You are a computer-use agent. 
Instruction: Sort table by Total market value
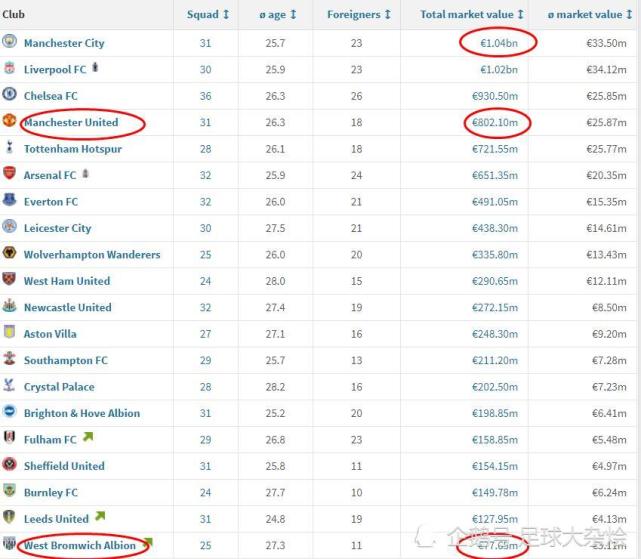click(472, 14)
